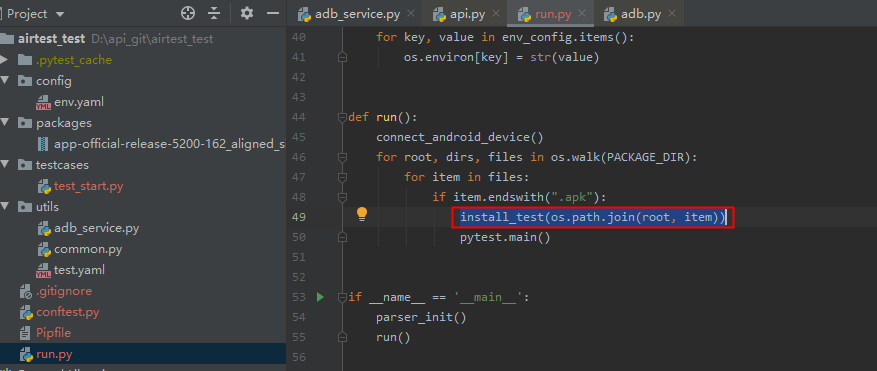877x371 pixels.
Task: Select the utils folder
Action: point(48,207)
